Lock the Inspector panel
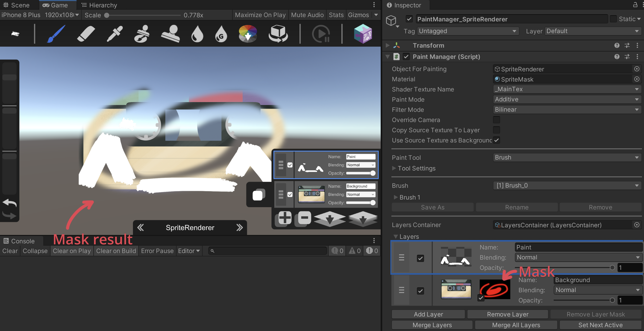This screenshot has width=644, height=331. (x=635, y=5)
